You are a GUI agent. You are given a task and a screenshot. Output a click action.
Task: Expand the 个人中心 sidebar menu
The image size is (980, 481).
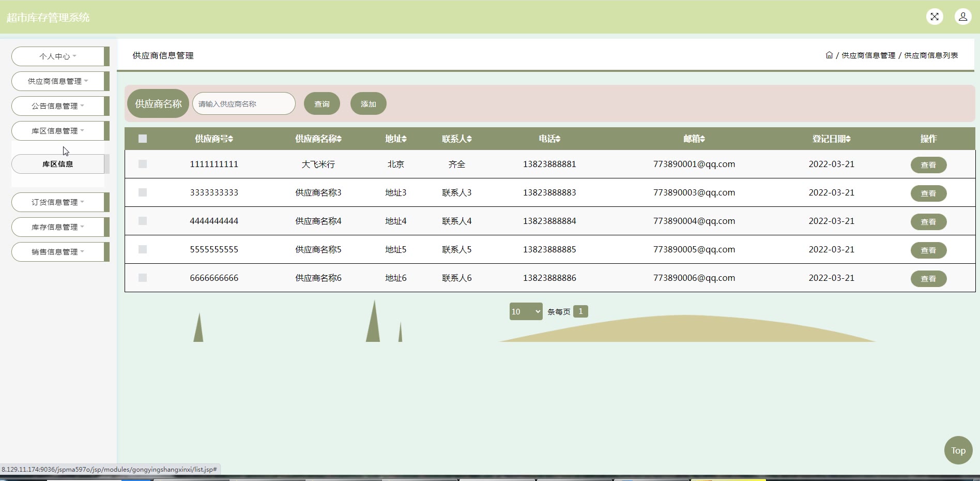58,56
